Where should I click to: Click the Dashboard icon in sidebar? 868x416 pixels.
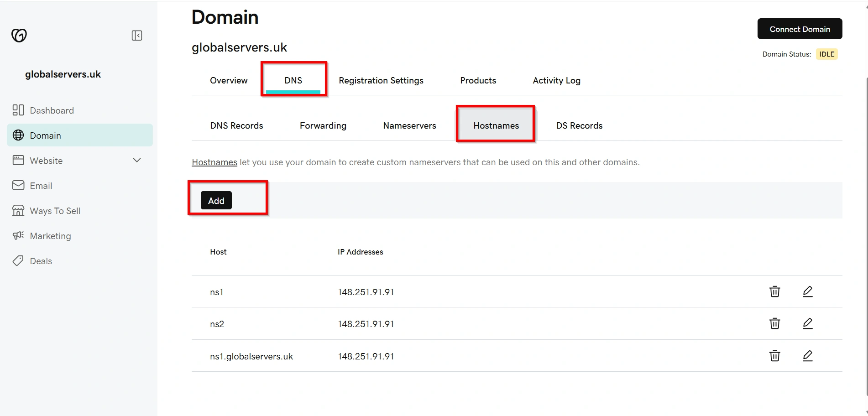point(18,110)
